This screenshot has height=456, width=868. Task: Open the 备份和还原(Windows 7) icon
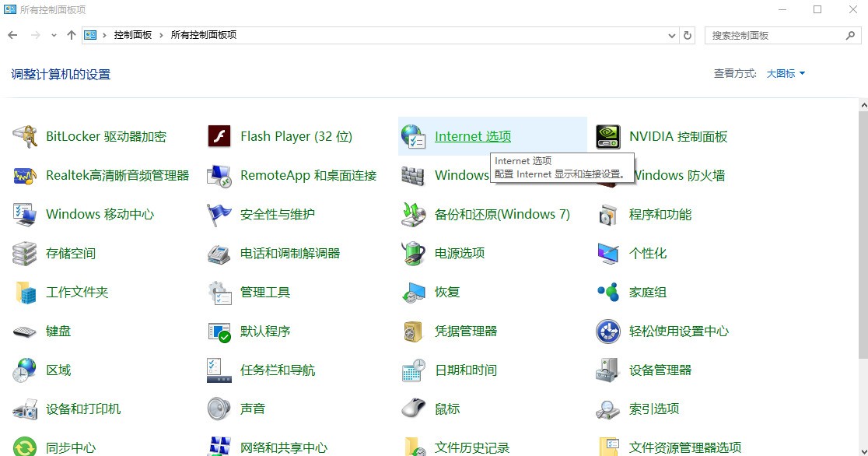click(x=414, y=215)
